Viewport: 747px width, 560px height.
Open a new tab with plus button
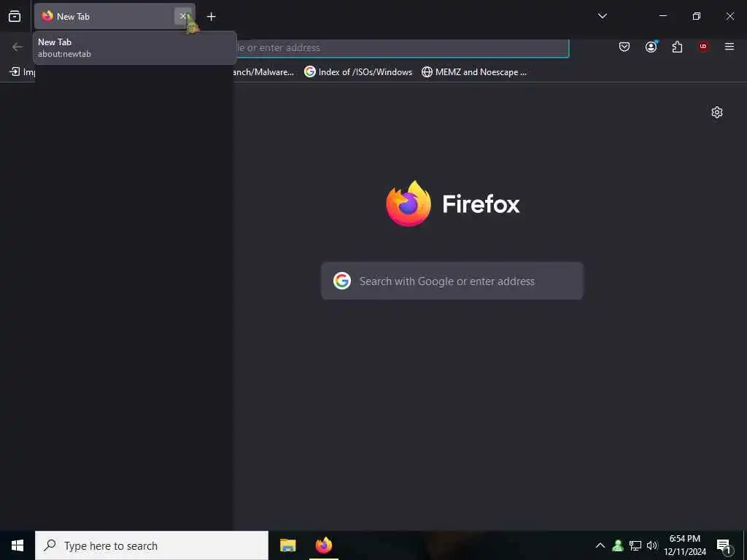click(211, 17)
